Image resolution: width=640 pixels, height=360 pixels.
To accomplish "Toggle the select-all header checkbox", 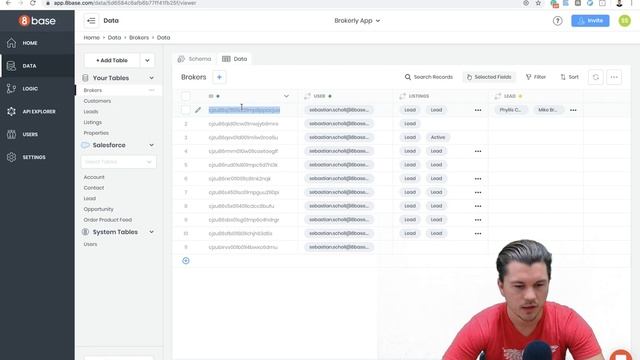I will tap(186, 96).
